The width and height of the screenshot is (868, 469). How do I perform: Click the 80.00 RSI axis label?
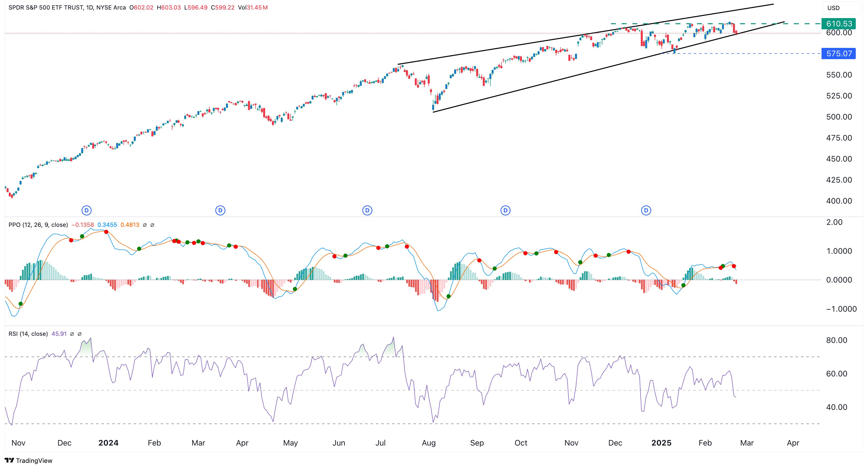tap(837, 340)
